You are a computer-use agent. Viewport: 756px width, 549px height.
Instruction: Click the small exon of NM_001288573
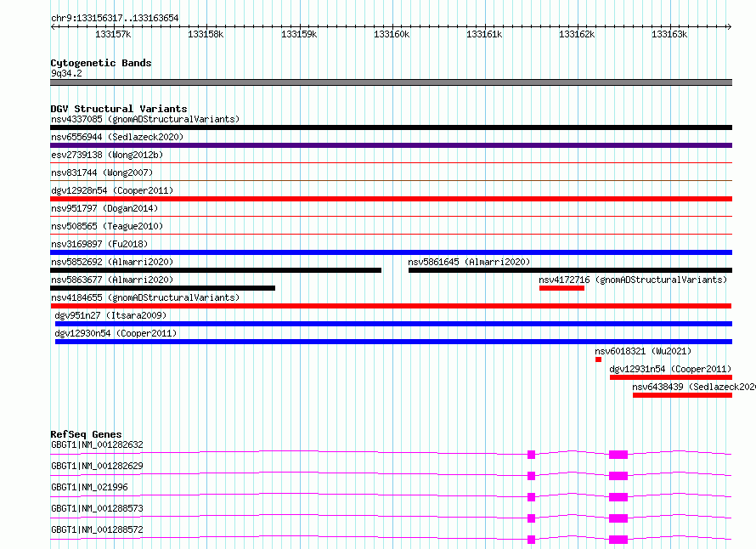tap(531, 518)
